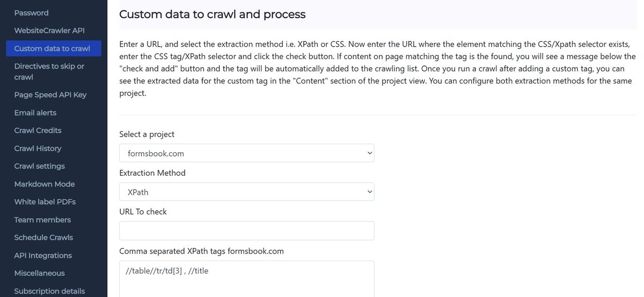View Subscription details
Image resolution: width=644 pixels, height=297 pixels.
49,291
